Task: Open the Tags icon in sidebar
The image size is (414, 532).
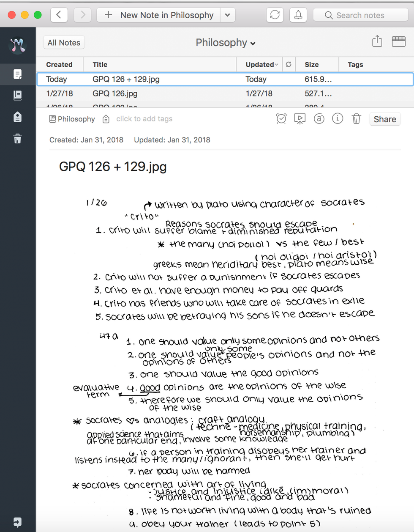Action: click(x=17, y=117)
